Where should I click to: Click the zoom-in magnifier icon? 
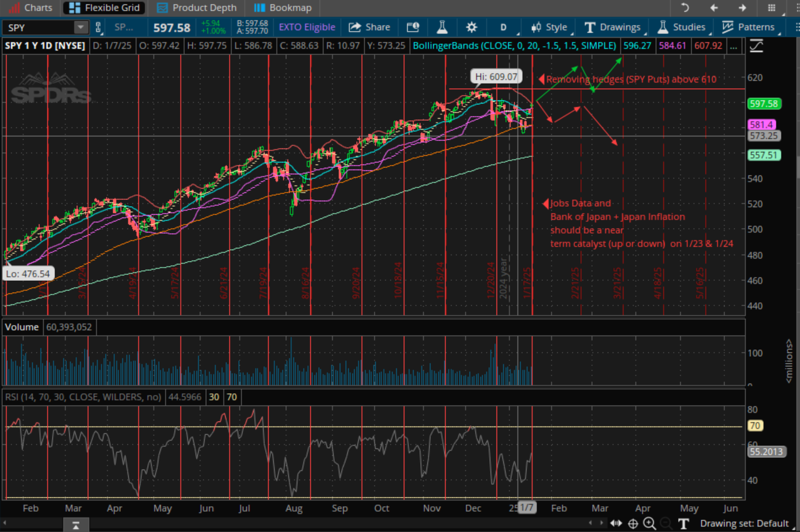pyautogui.click(x=649, y=523)
